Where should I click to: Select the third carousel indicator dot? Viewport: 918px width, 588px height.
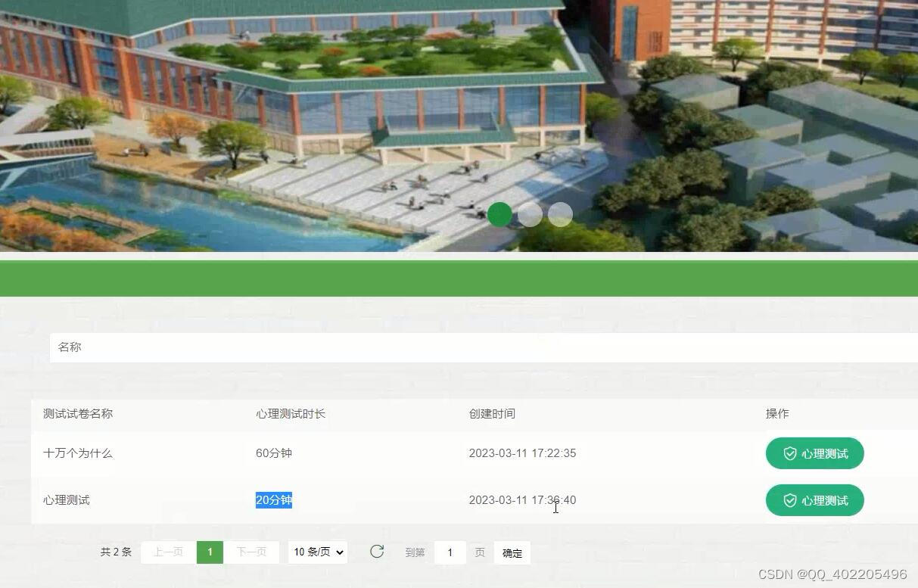[x=560, y=214]
